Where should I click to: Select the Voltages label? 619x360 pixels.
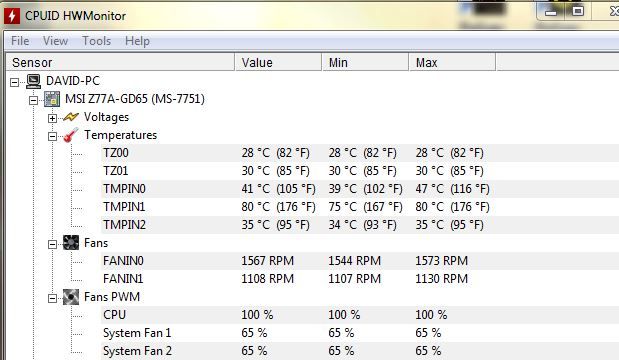click(x=106, y=117)
